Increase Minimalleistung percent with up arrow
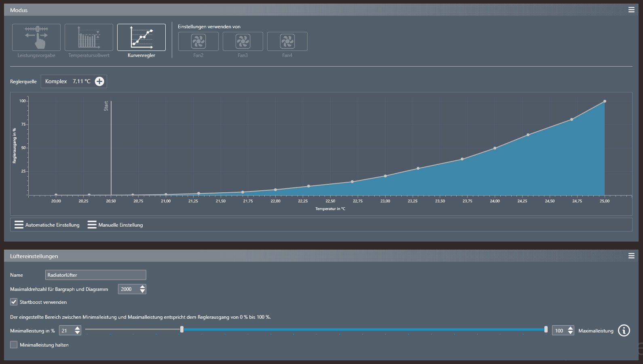 pyautogui.click(x=78, y=328)
